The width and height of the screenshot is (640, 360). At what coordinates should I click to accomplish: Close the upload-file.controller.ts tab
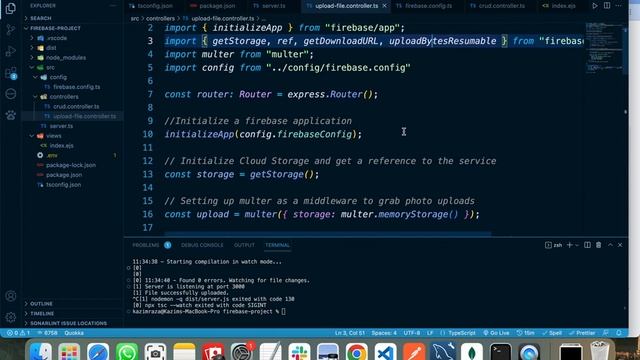(x=384, y=6)
